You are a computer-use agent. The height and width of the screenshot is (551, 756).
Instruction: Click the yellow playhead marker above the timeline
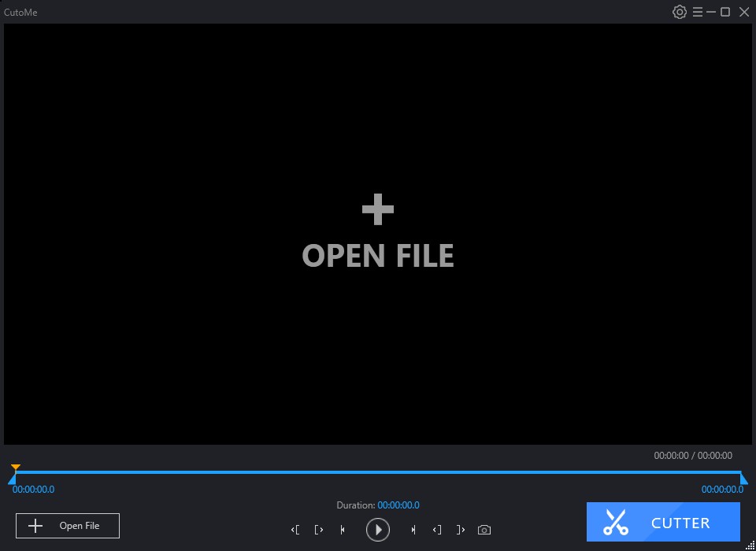(16, 468)
